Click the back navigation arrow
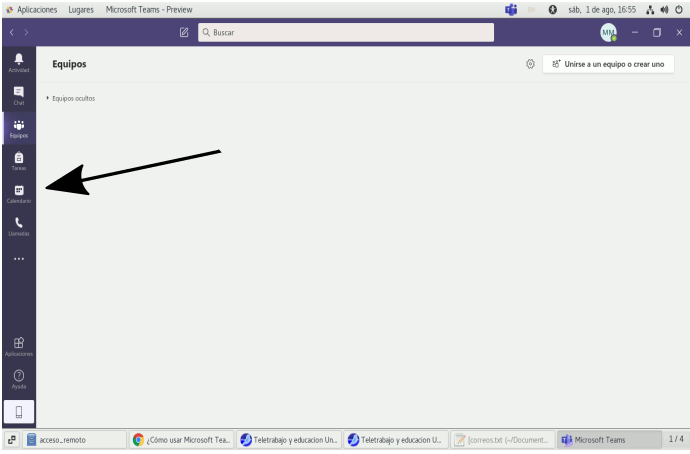 coord(11,33)
